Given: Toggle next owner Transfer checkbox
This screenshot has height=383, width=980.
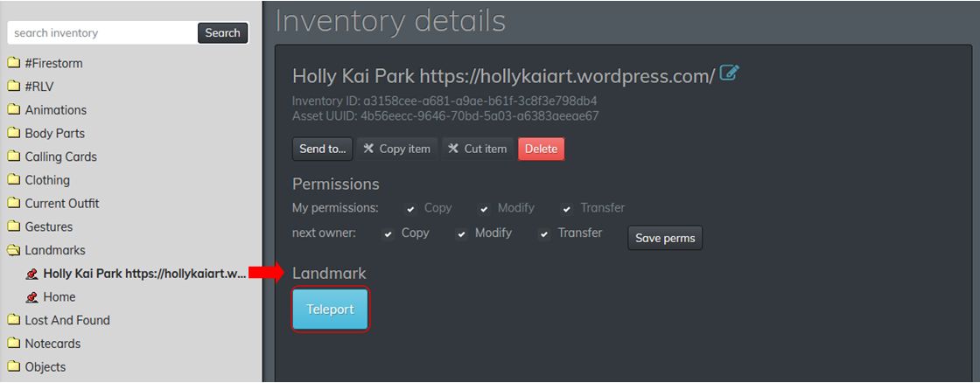Looking at the screenshot, I should coord(544,234).
